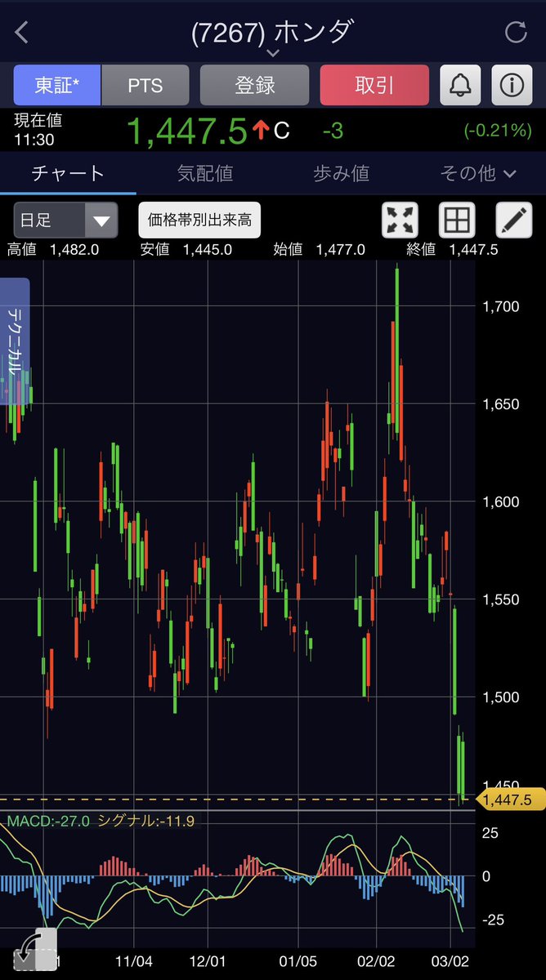Tap the 現在値 11:30 label
546x980 pixels.
(x=38, y=130)
